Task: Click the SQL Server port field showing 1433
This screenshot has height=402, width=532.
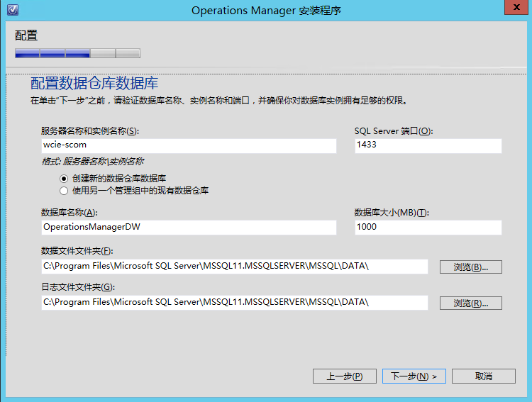Action: pyautogui.click(x=428, y=146)
